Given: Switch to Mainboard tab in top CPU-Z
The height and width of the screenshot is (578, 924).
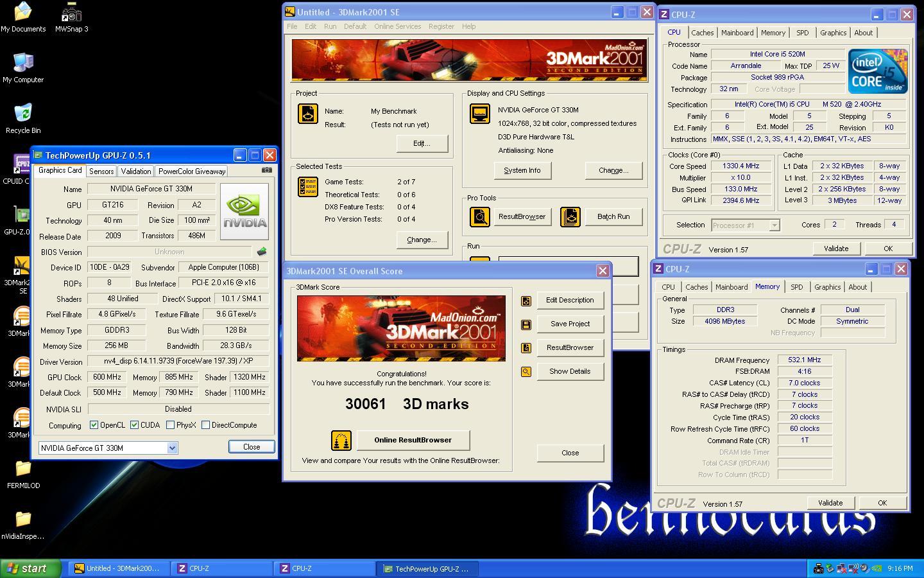Looking at the screenshot, I should tap(737, 33).
